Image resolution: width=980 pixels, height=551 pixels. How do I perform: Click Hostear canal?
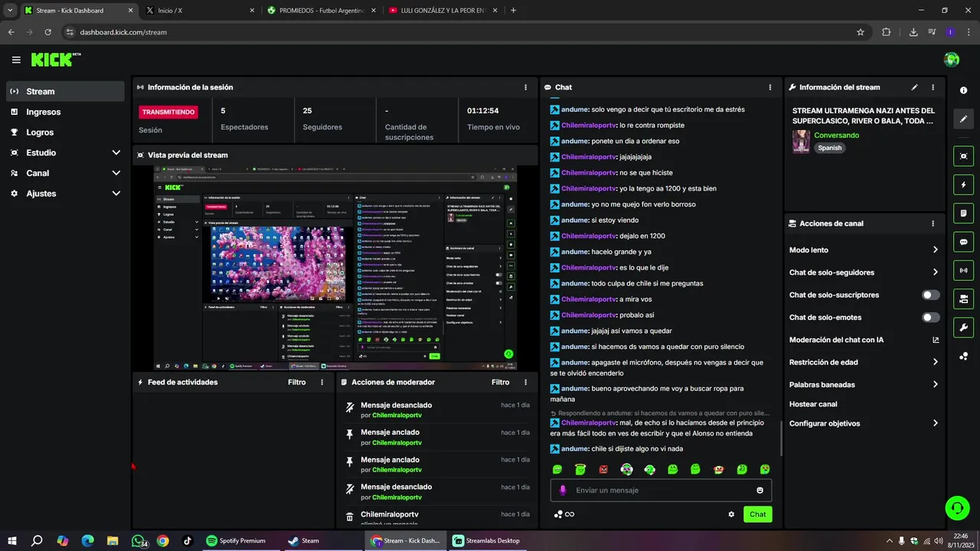[813, 404]
